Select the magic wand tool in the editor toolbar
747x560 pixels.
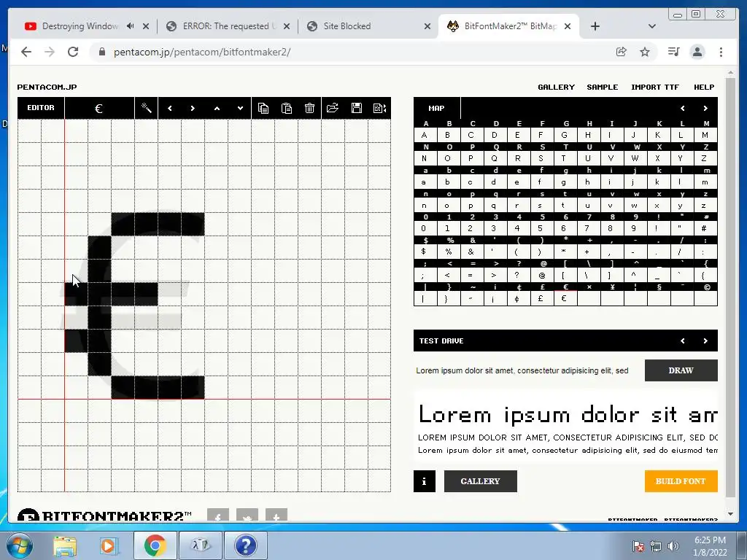[x=146, y=108]
